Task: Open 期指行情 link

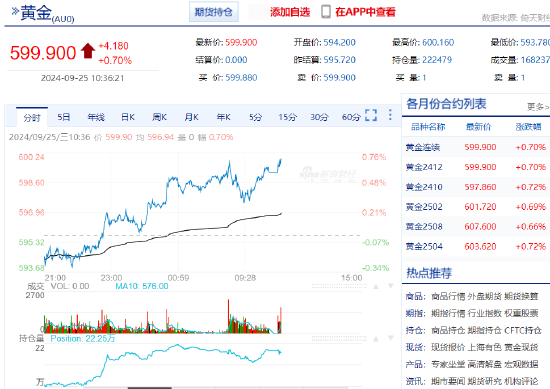Action: 448,313
